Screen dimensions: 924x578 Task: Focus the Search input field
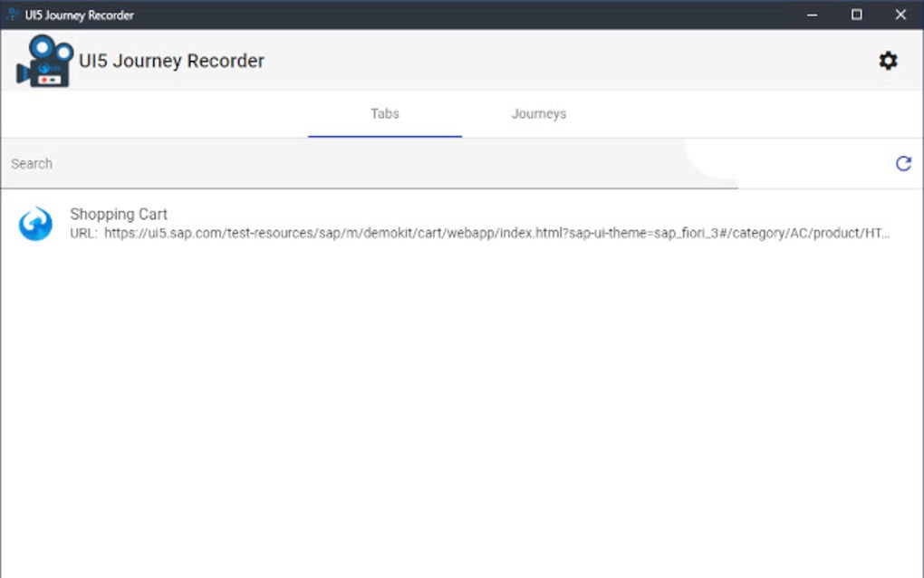click(x=272, y=164)
